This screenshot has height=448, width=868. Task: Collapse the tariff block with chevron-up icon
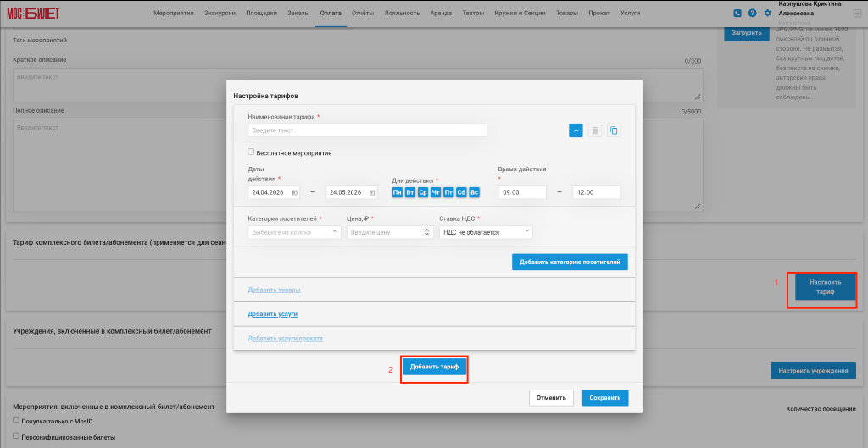tap(576, 130)
